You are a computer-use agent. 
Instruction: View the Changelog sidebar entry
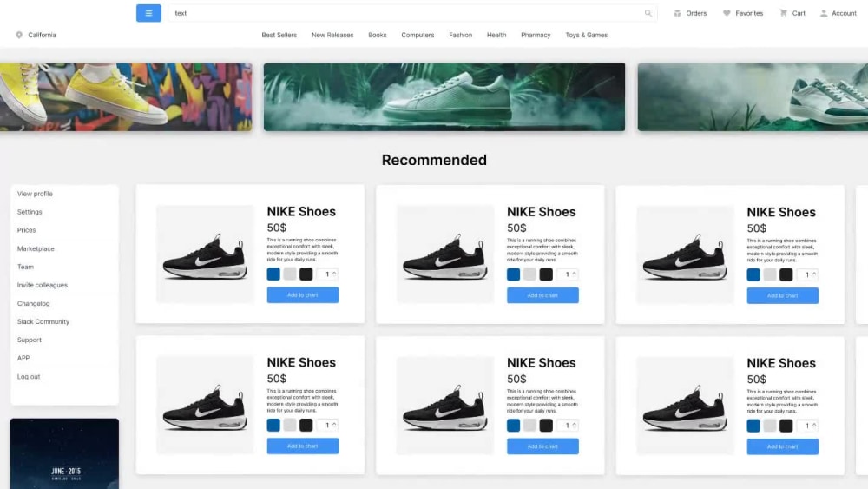click(33, 303)
